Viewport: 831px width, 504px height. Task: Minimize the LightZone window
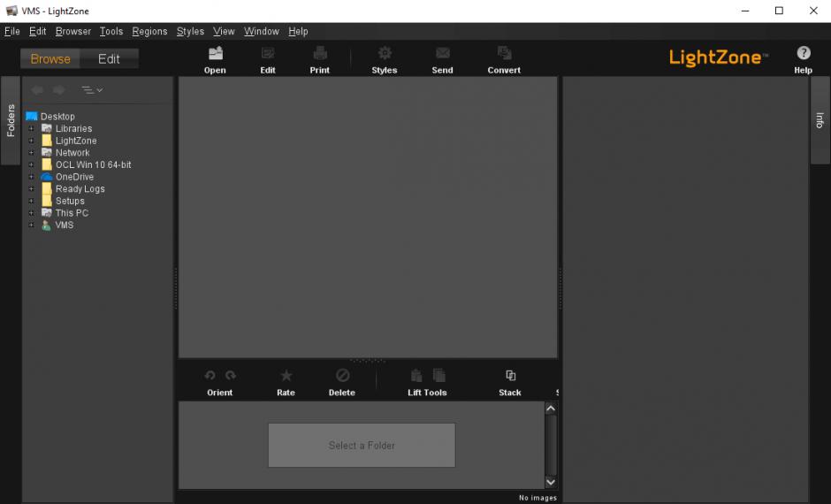click(x=745, y=11)
